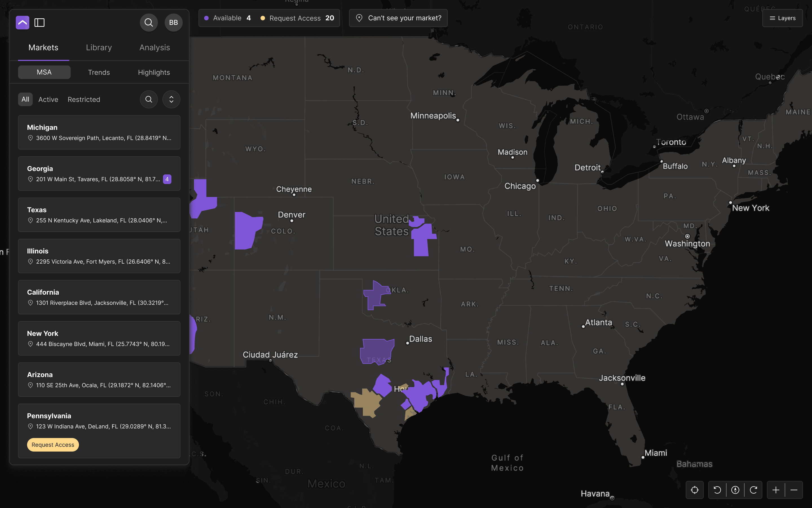Click the New York card title
This screenshot has width=812, height=508.
tap(43, 334)
